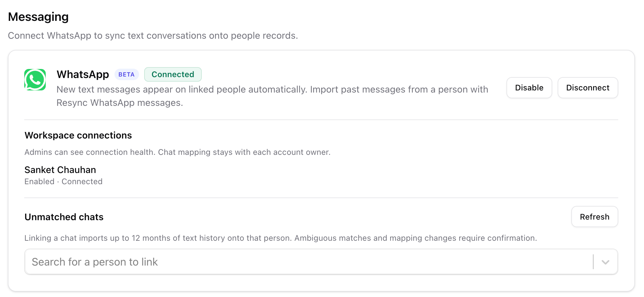Expand the person search dropdown chevron
Screen dimensions: 644x297
tap(606, 262)
